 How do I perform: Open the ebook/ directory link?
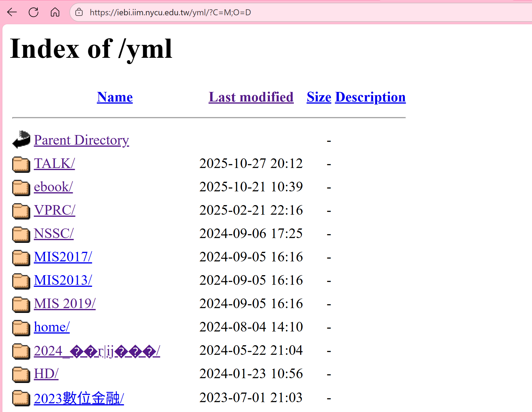(53, 187)
